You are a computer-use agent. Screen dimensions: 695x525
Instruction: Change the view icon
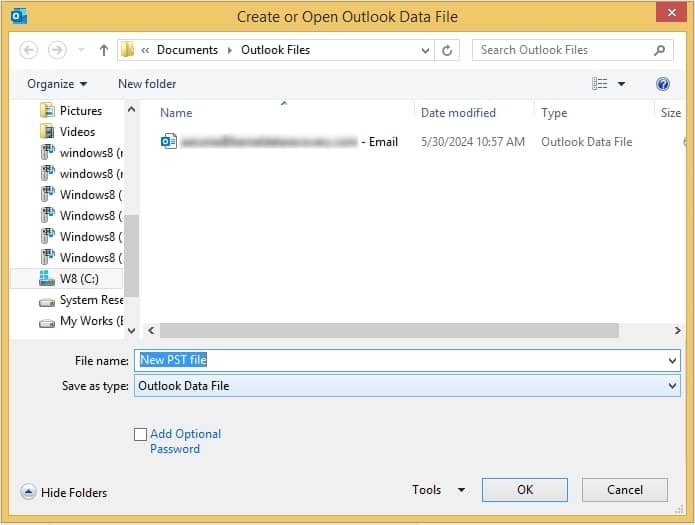pos(599,84)
